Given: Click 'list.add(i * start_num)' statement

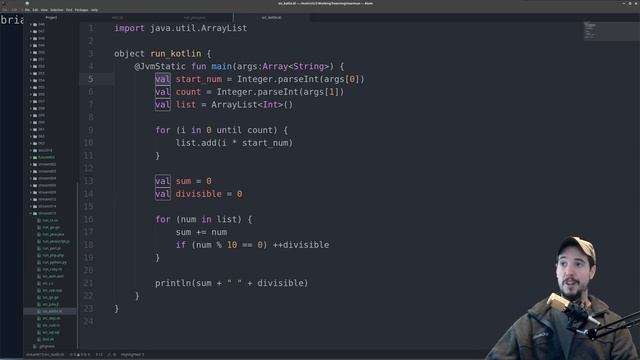Looking at the screenshot, I should 234,143.
